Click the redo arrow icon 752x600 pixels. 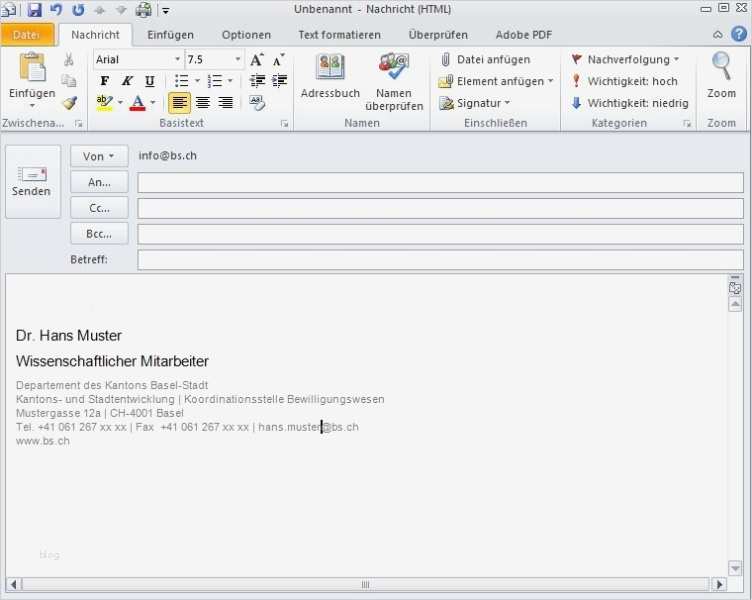[78, 9]
